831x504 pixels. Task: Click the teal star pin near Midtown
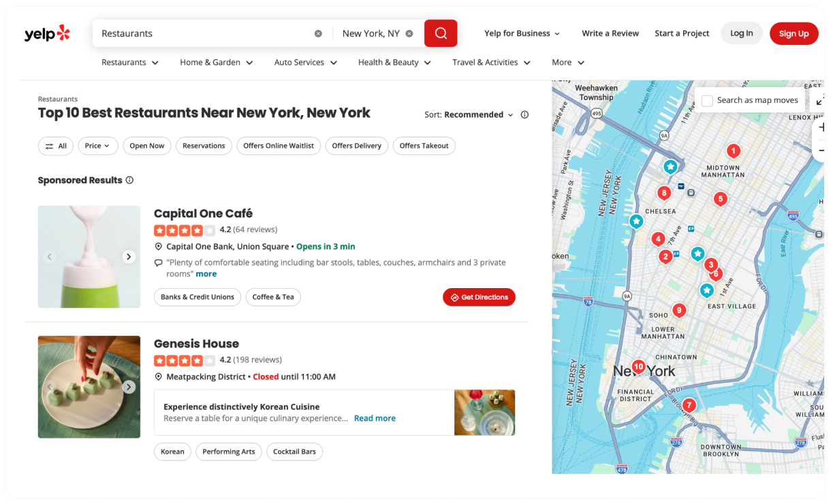pos(670,166)
